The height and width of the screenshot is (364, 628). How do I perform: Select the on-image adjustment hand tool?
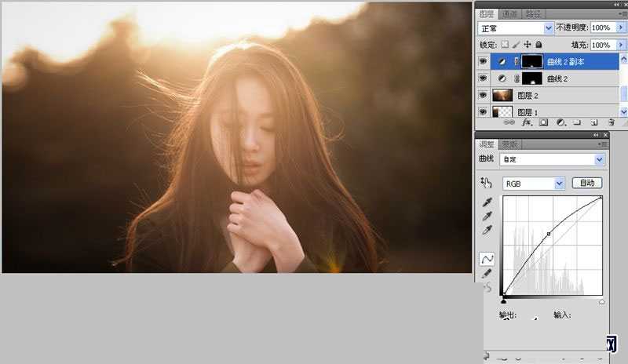(487, 184)
